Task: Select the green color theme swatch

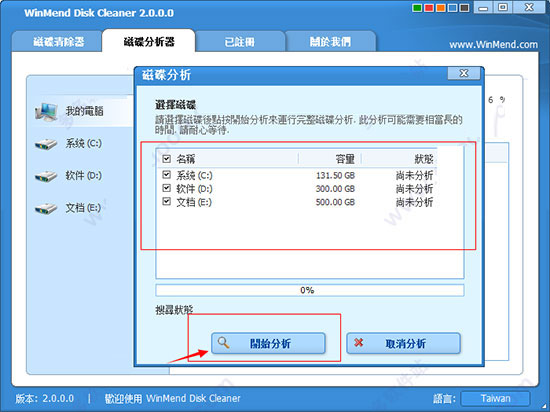Action: pos(417,8)
